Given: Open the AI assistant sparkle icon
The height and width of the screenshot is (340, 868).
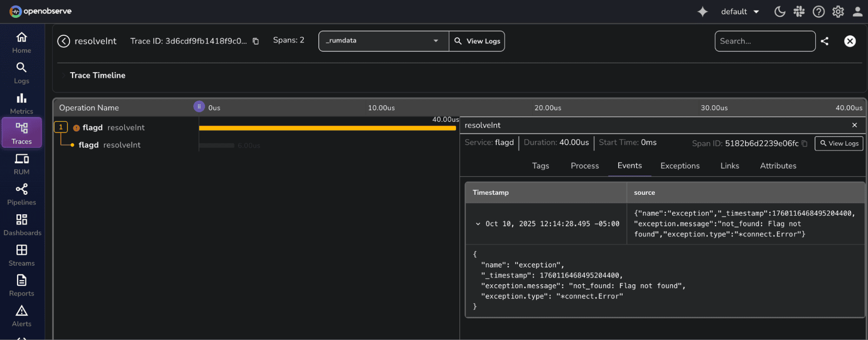Looking at the screenshot, I should 702,12.
